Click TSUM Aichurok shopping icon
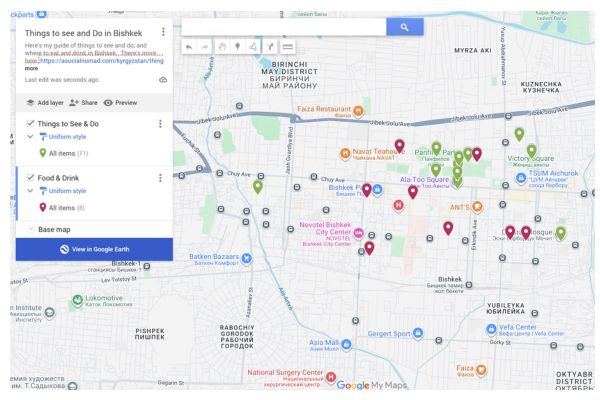The height and width of the screenshot is (400, 600). (x=521, y=178)
